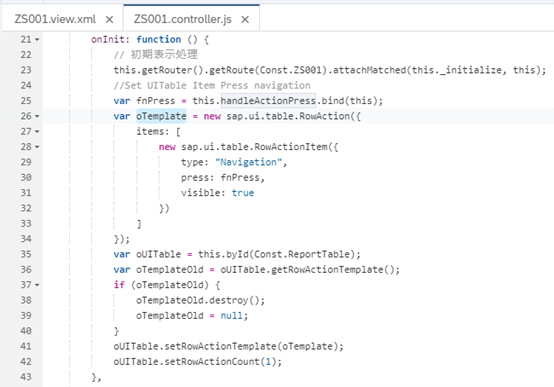554x387 pixels.
Task: Click the function keyword on line 21
Action: click(x=159, y=40)
